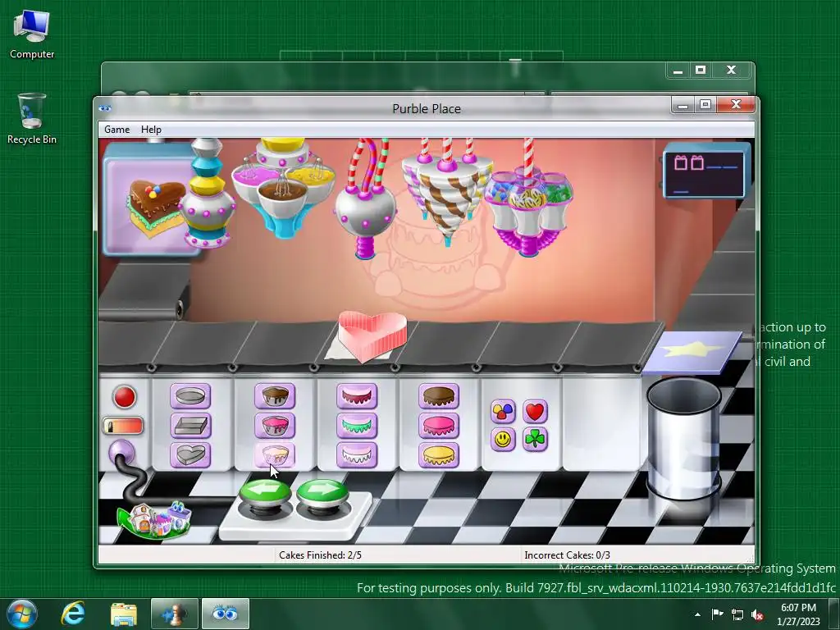Choose the vanilla batter bowl button

click(275, 454)
